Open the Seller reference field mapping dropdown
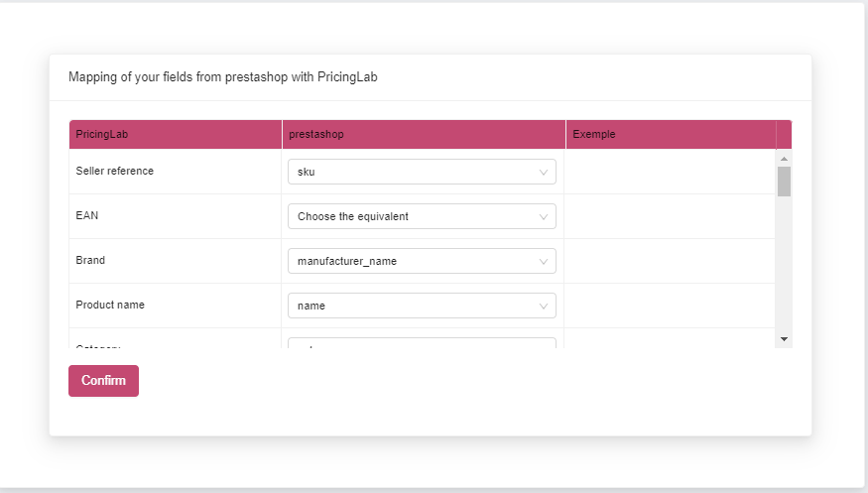 (422, 173)
